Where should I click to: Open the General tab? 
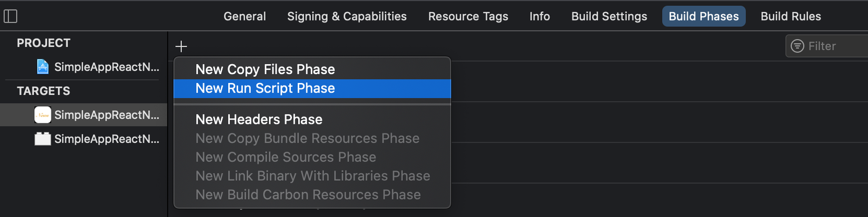point(245,16)
